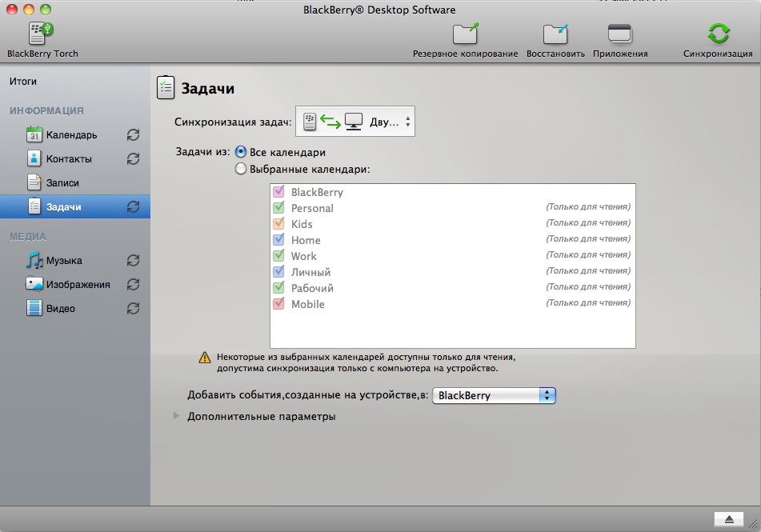Click sync indicator next to Задачи
This screenshot has height=532, width=761.
tap(133, 206)
